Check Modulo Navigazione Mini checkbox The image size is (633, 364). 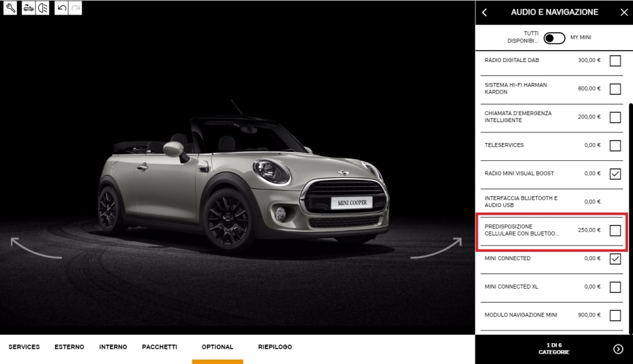click(615, 315)
